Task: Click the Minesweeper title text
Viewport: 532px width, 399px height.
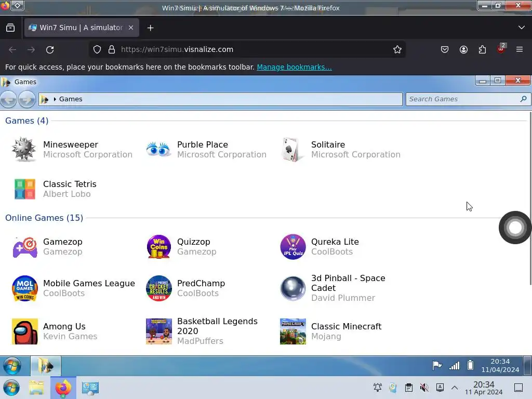Action: [71, 144]
